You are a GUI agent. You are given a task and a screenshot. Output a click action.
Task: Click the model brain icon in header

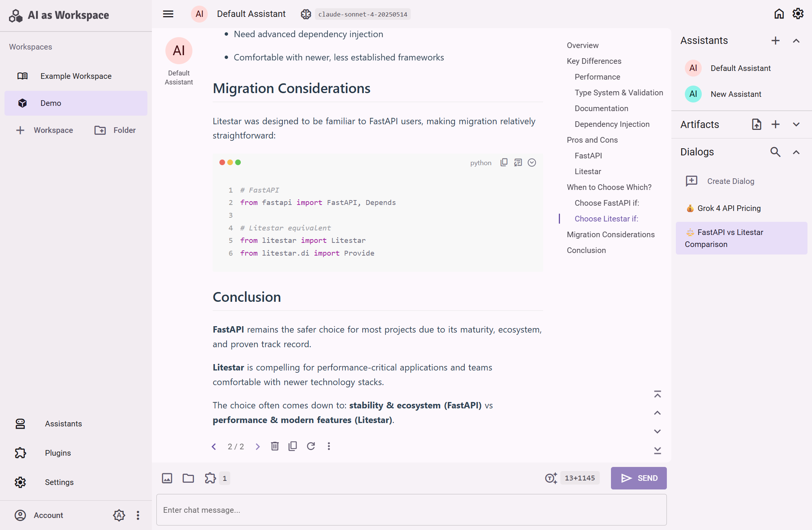point(306,14)
